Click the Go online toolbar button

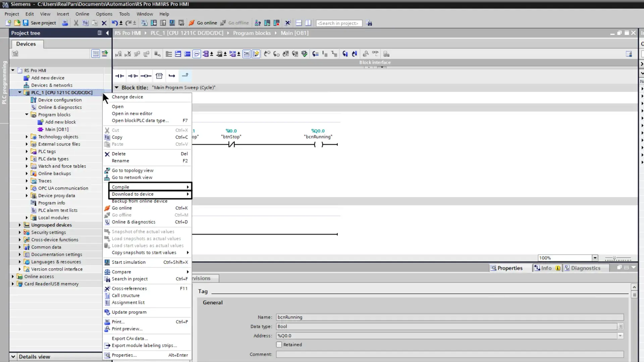(x=203, y=23)
